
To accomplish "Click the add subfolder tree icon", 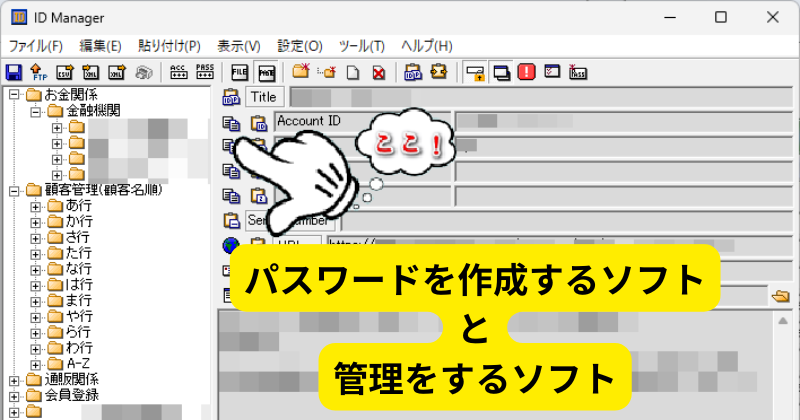I will 327,72.
